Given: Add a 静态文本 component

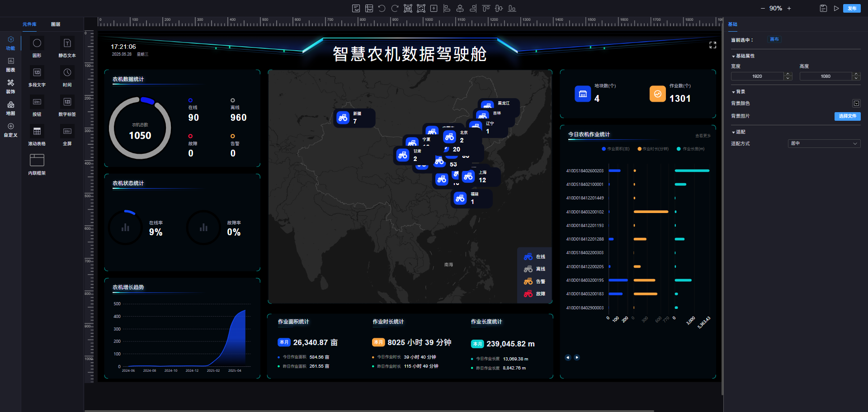Looking at the screenshot, I should tap(67, 47).
